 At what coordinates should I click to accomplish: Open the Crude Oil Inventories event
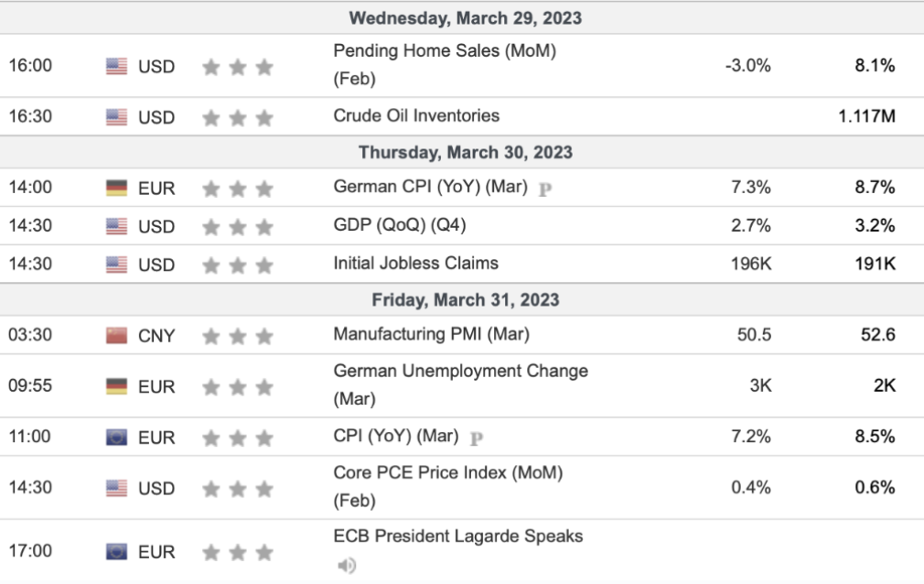point(416,115)
